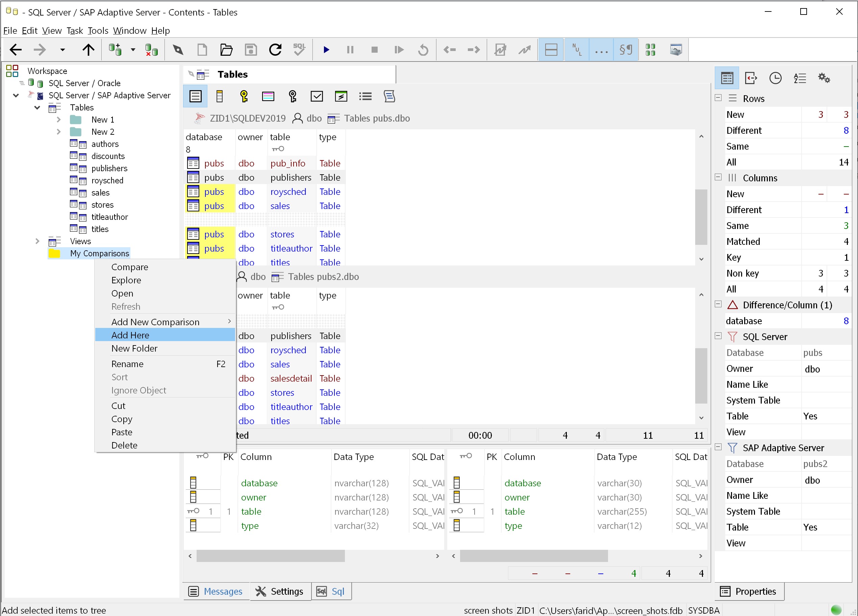Expand the New 2 folder
Viewport: 858px width, 616px height.
[x=59, y=132]
